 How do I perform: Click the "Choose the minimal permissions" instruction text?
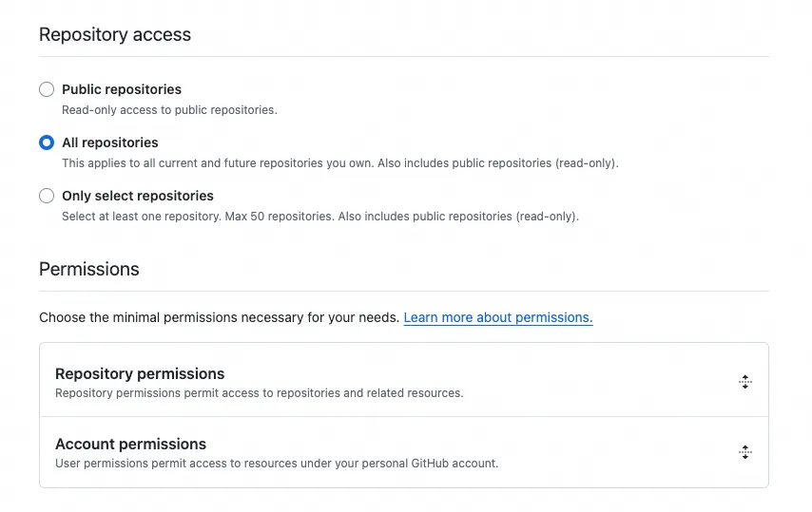point(219,317)
